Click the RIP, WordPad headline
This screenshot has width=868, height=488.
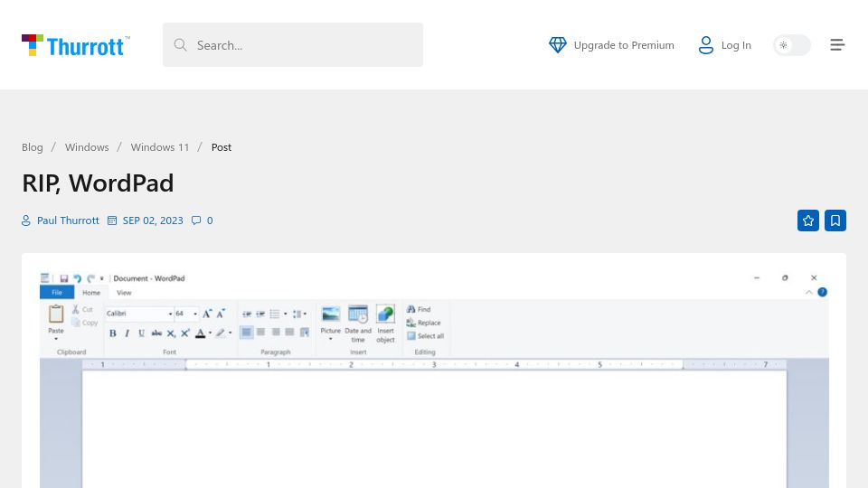coord(98,183)
